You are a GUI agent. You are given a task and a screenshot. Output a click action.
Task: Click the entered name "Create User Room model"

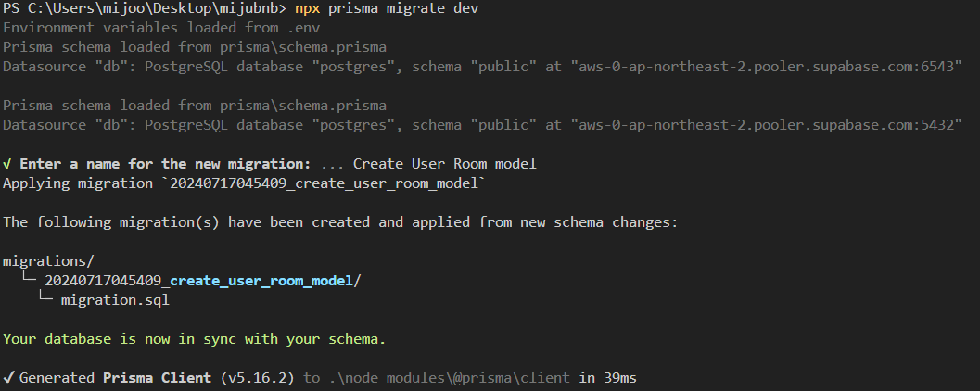[444, 164]
